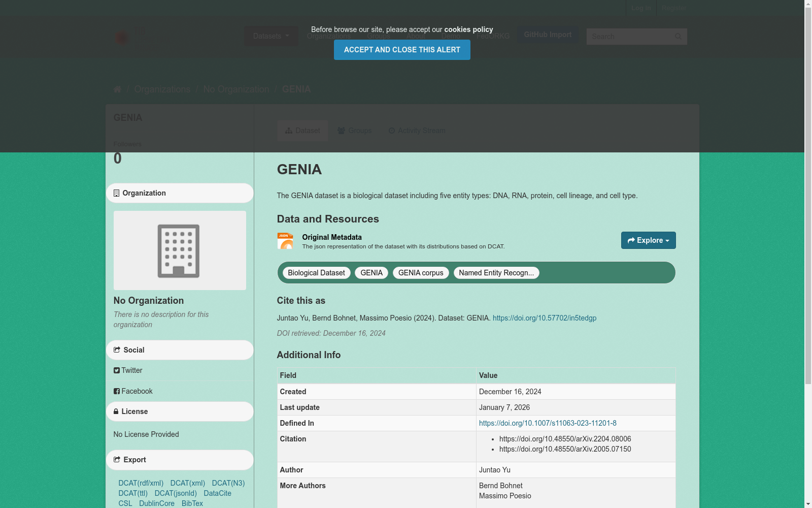Click the Facebook icon in Social section
Viewport: 812px width, 508px height.
click(117, 391)
